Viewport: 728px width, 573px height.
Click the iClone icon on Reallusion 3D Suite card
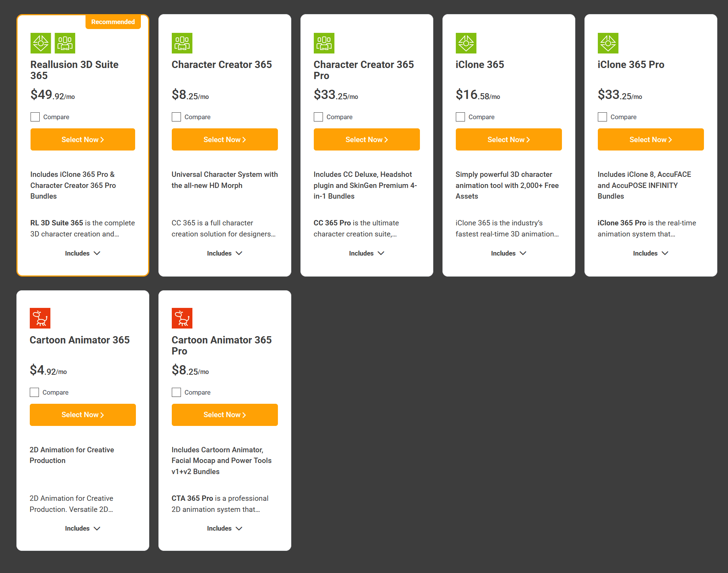[40, 43]
